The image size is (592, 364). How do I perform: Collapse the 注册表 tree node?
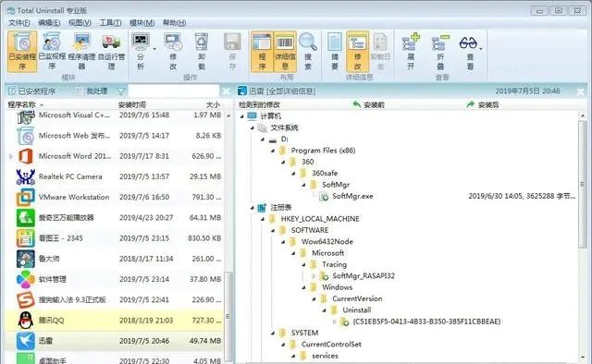tap(253, 208)
